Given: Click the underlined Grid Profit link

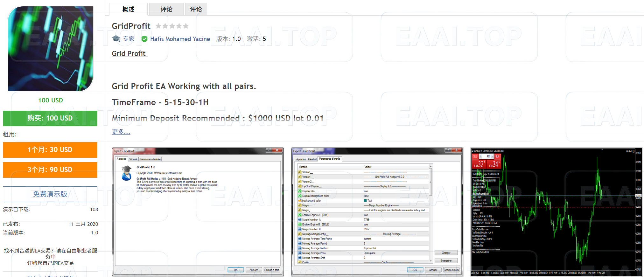Looking at the screenshot, I should click(129, 53).
